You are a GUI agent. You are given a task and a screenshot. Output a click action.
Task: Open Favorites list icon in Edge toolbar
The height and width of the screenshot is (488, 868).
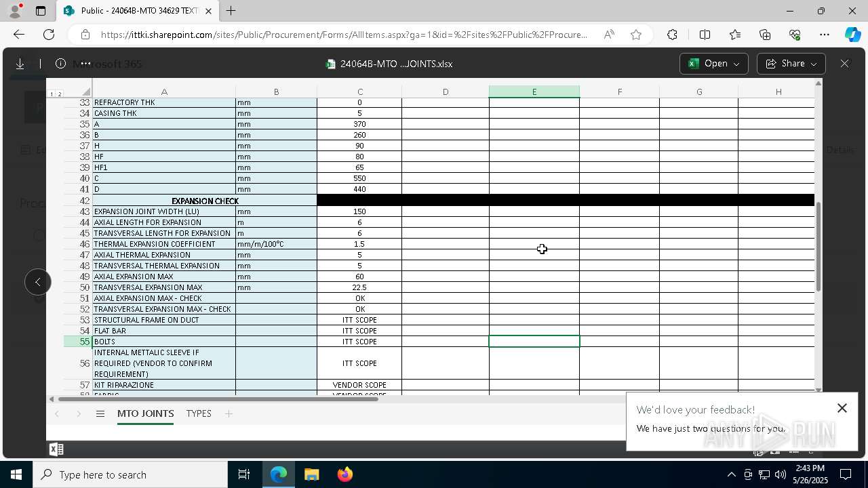735,35
